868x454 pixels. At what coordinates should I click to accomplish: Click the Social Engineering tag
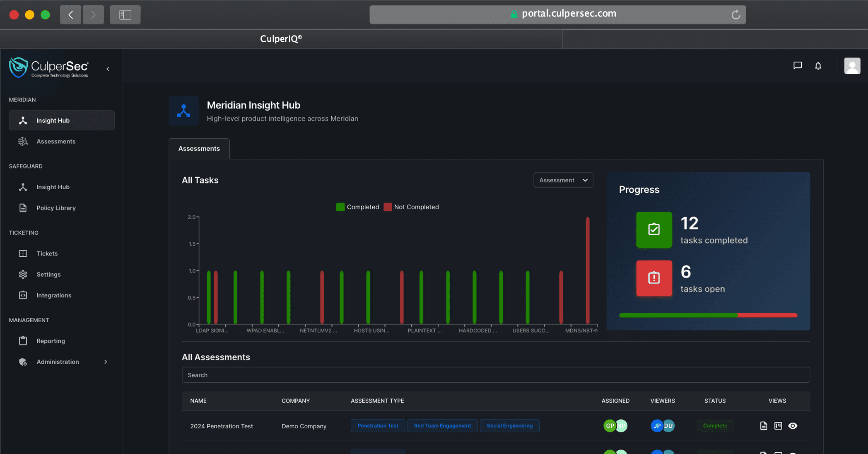[x=509, y=426]
